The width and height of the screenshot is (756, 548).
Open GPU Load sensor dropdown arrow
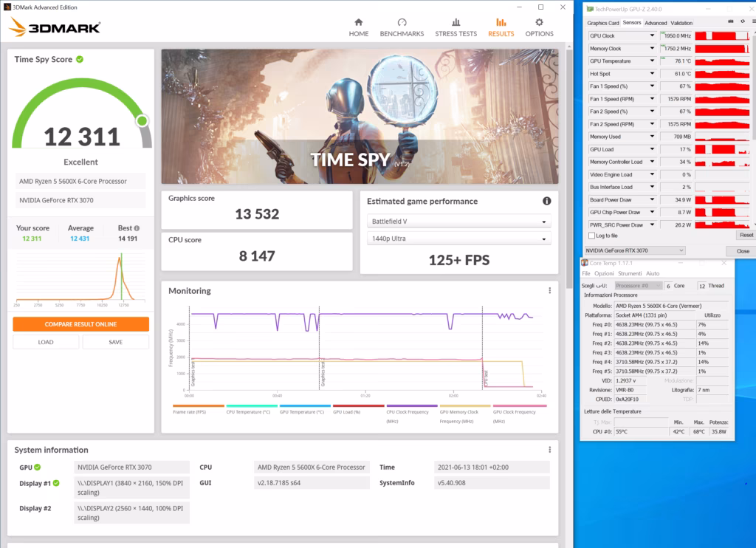(652, 149)
